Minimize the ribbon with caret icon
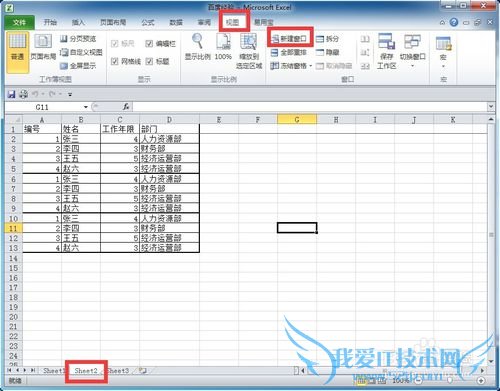Viewport: 500px width, 391px height. pos(442,22)
